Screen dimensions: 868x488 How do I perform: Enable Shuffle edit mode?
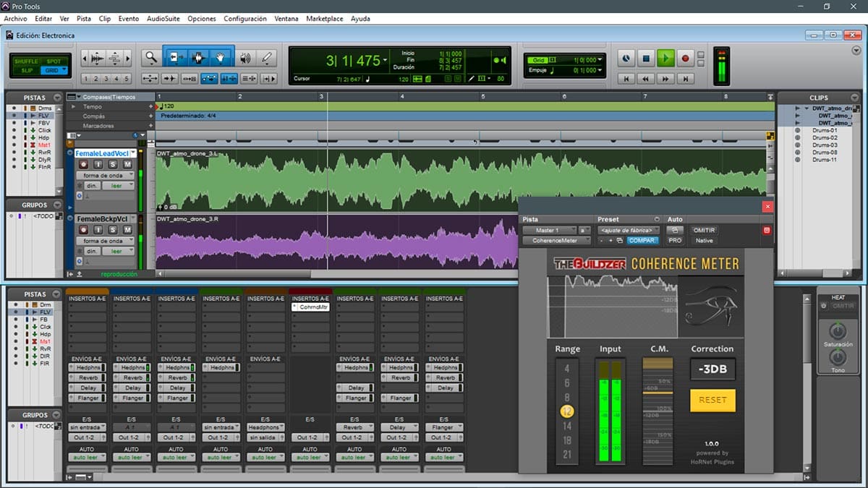pyautogui.click(x=26, y=61)
